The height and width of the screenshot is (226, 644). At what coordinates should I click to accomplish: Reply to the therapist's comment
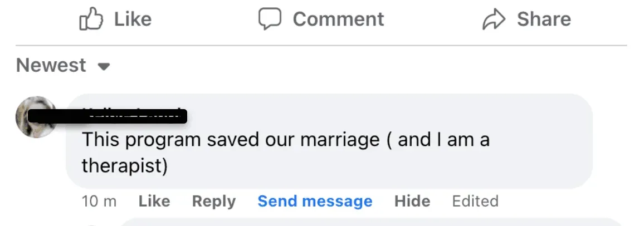213,201
